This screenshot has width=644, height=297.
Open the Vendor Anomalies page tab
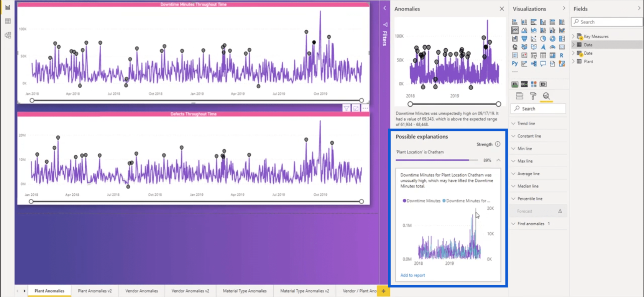[141, 291]
